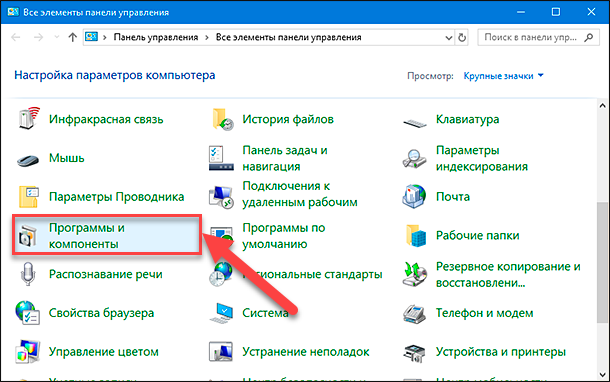
Task: Open 'История файлов' link
Action: [288, 119]
